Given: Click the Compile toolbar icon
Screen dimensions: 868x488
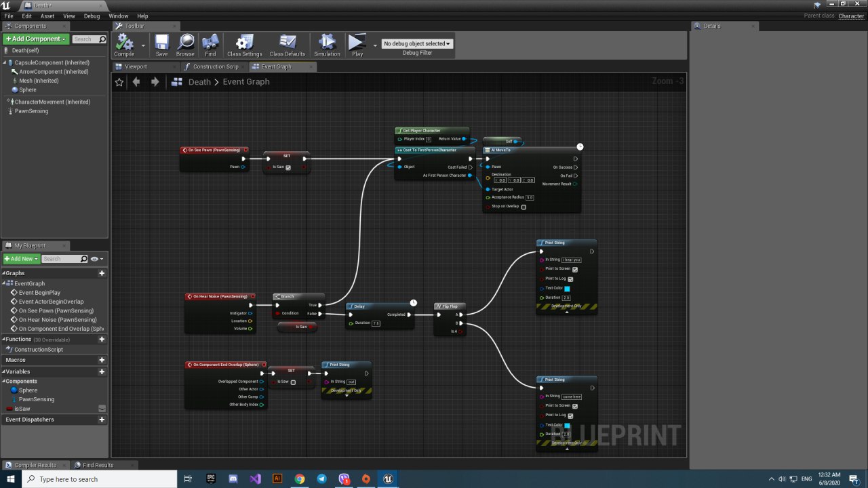Looking at the screenshot, I should tap(124, 45).
